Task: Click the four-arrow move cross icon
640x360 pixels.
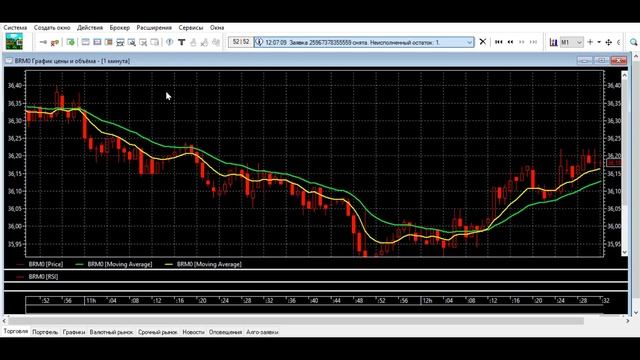Action: [609, 42]
